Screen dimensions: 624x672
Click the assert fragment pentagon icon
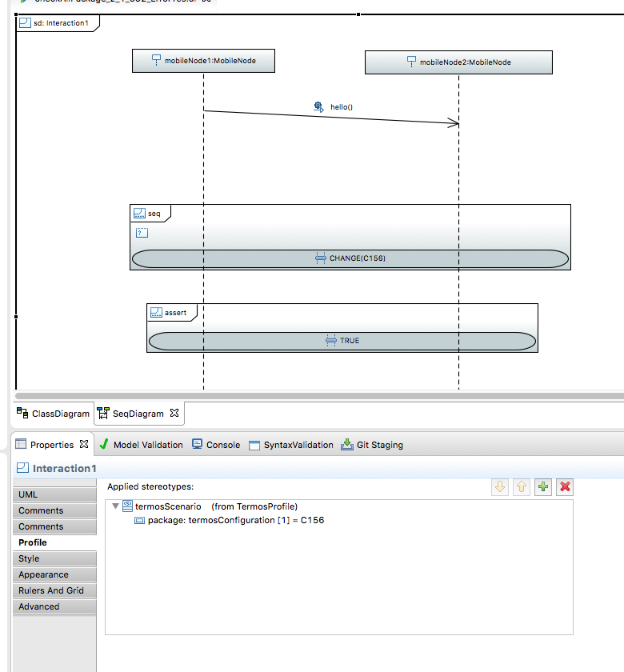[156, 313]
